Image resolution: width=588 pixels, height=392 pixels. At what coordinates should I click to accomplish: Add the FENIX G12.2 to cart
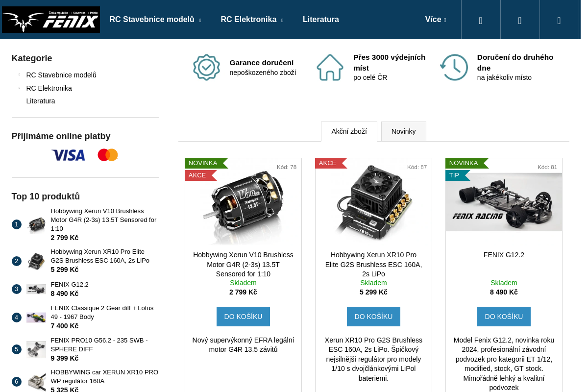coord(504,317)
